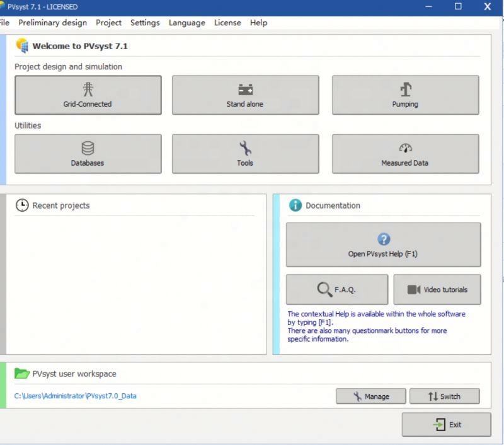Expand the Language menu
The width and height of the screenshot is (504, 445).
coord(186,23)
